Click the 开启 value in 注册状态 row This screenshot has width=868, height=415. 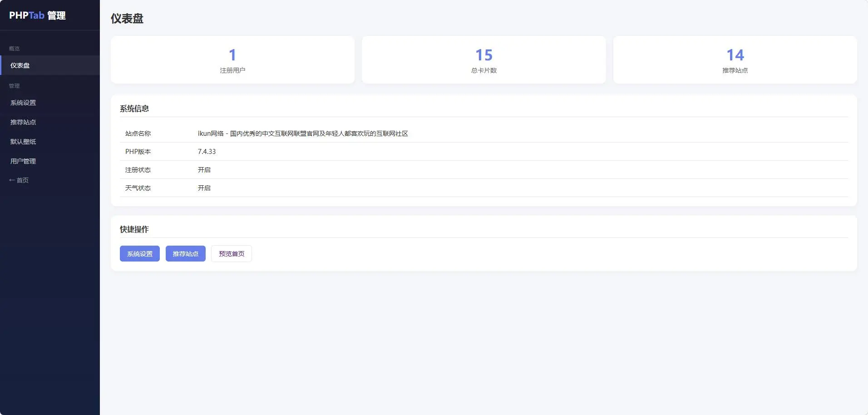tap(204, 170)
